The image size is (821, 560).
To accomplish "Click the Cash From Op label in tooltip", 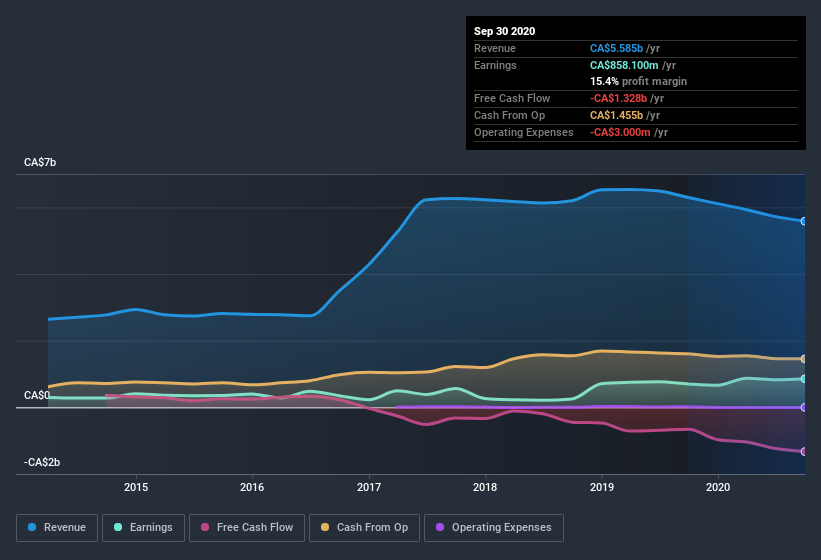I will click(509, 115).
